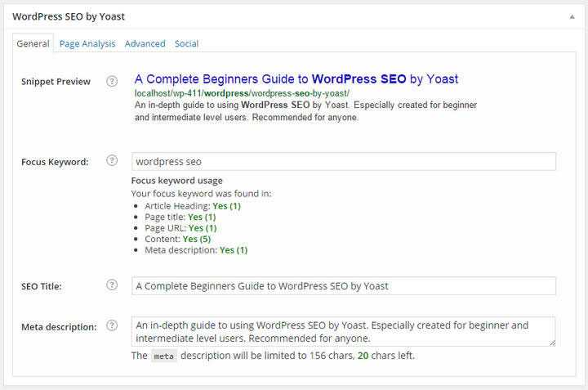Click into the Meta description textarea

click(343, 331)
